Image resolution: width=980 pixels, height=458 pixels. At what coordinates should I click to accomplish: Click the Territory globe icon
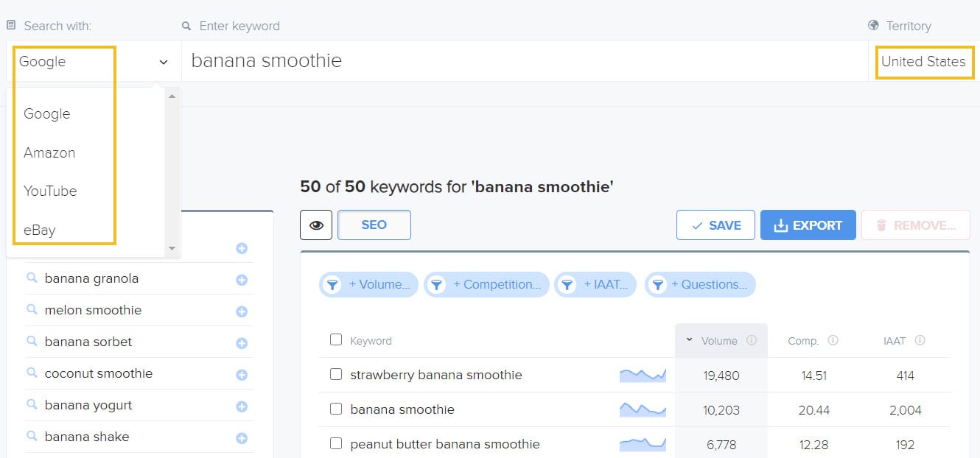click(x=872, y=24)
